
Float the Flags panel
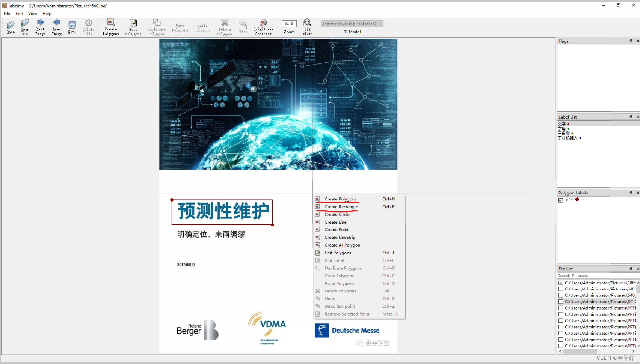click(x=631, y=41)
